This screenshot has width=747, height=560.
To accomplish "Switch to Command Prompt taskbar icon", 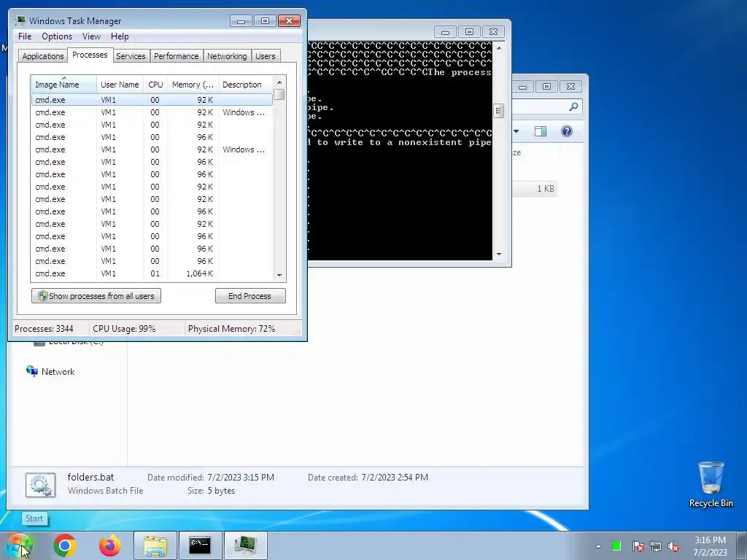I will (x=200, y=545).
